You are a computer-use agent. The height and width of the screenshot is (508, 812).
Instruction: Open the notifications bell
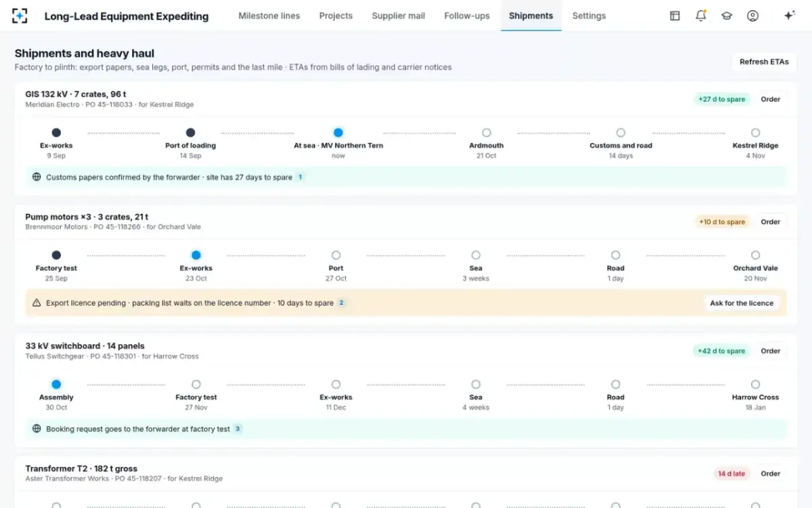[x=701, y=16]
